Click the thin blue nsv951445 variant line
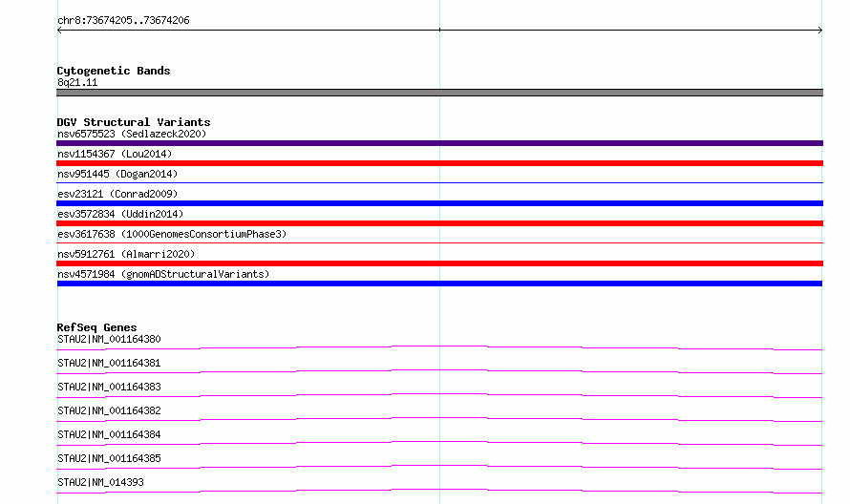This screenshot has width=850, height=504. click(x=439, y=182)
